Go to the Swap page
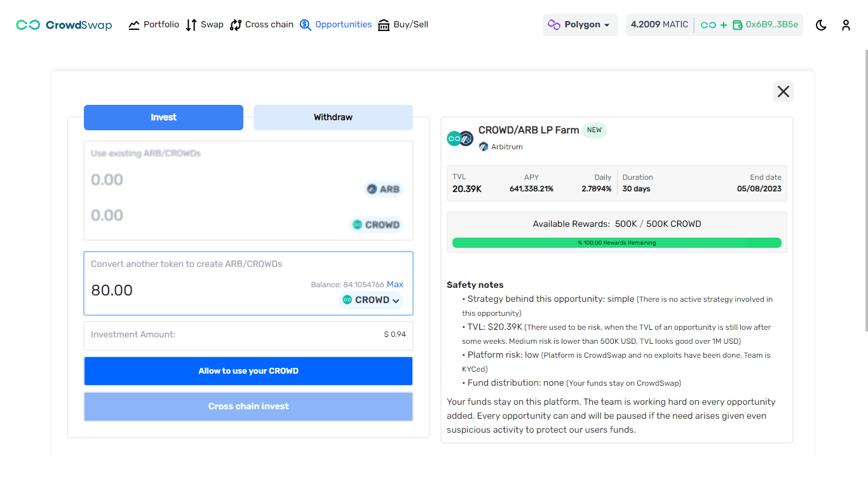Screen dimensions: 868x488 (205, 25)
